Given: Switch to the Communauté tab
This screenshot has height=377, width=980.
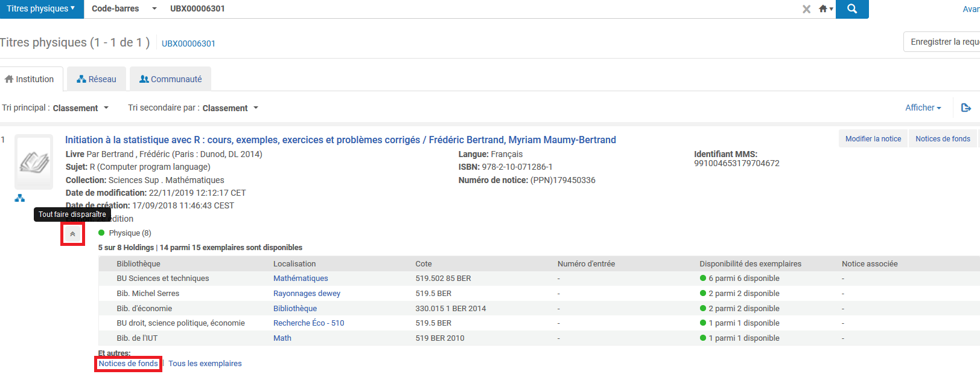Looking at the screenshot, I should tap(171, 79).
